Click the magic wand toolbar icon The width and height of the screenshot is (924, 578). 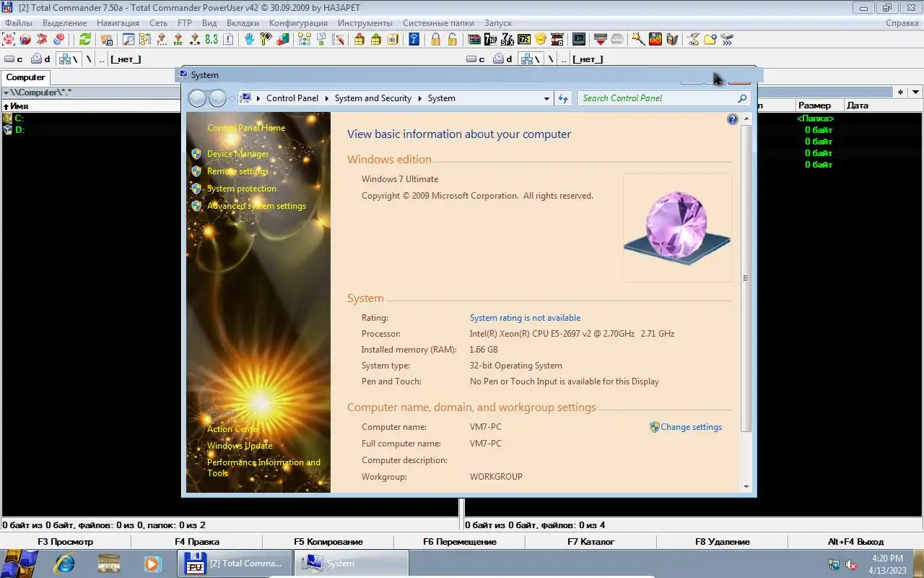pos(638,39)
